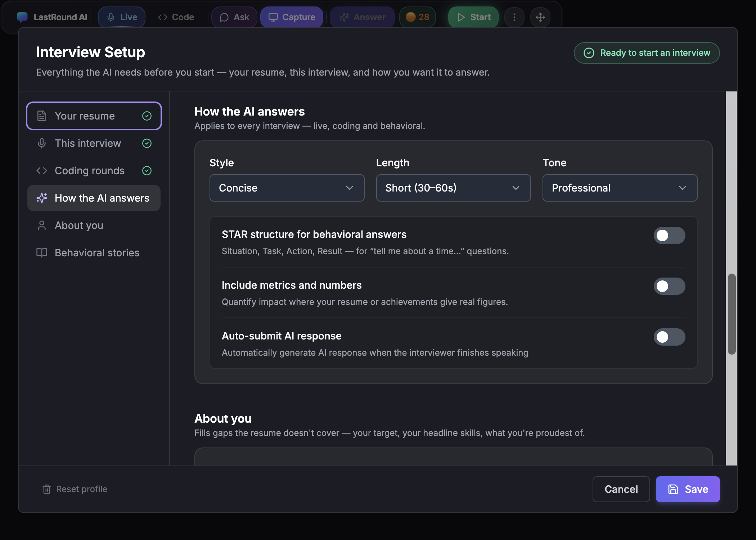Open the three-dot more options menu

(514, 17)
